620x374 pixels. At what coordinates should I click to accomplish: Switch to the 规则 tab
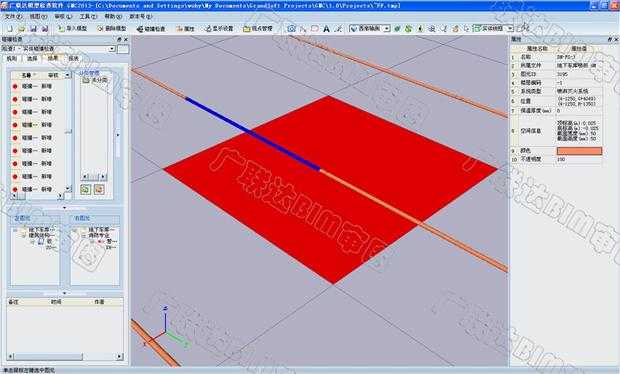click(12, 59)
